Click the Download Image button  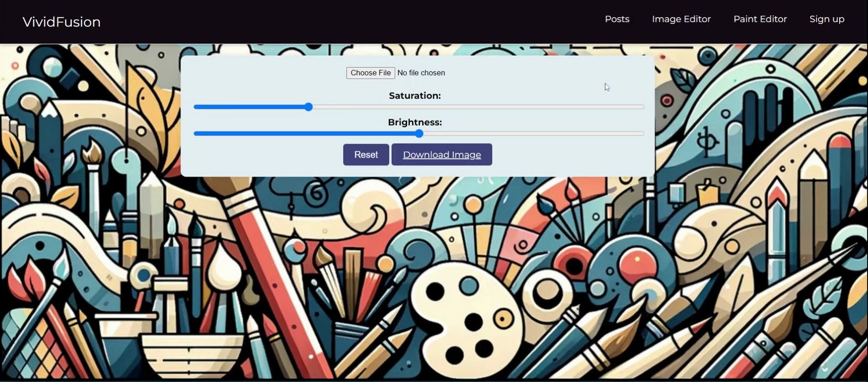(x=441, y=154)
